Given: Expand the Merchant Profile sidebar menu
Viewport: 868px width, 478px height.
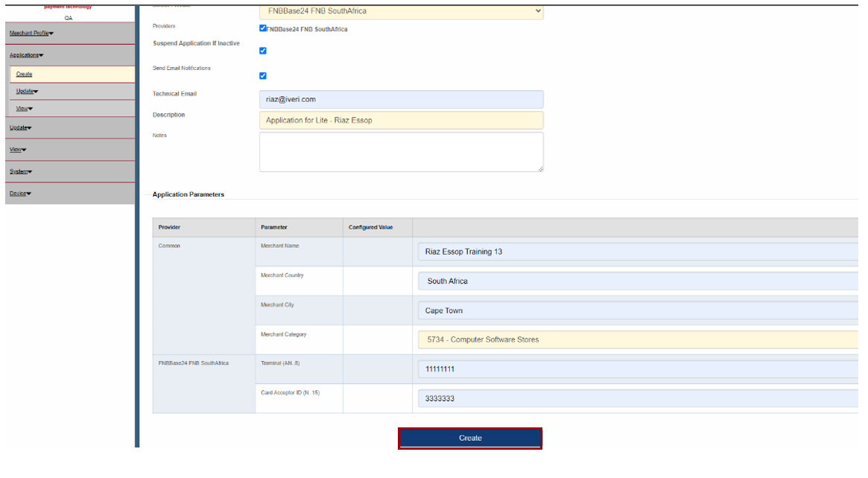Looking at the screenshot, I should pos(31,34).
